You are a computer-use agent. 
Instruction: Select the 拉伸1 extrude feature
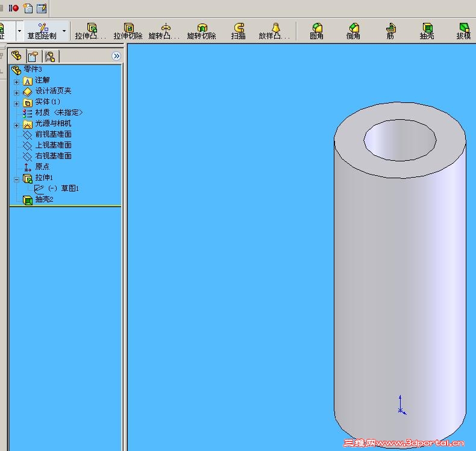pos(45,178)
